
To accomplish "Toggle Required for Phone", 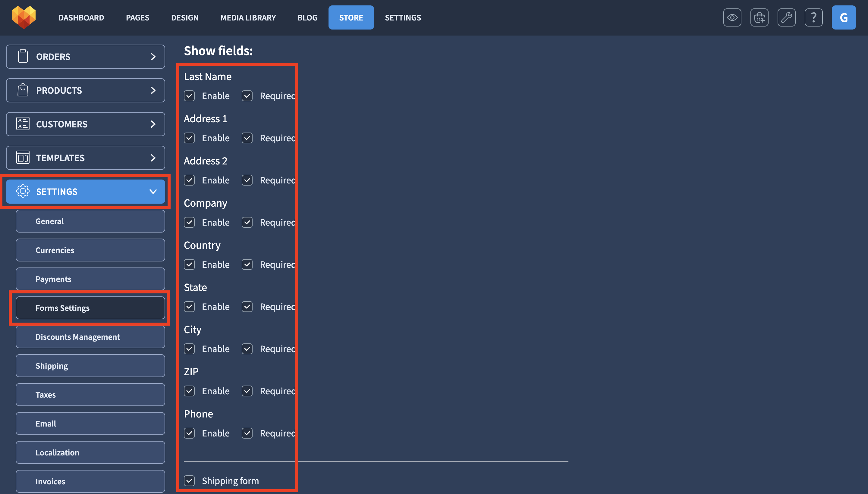I will tap(247, 433).
